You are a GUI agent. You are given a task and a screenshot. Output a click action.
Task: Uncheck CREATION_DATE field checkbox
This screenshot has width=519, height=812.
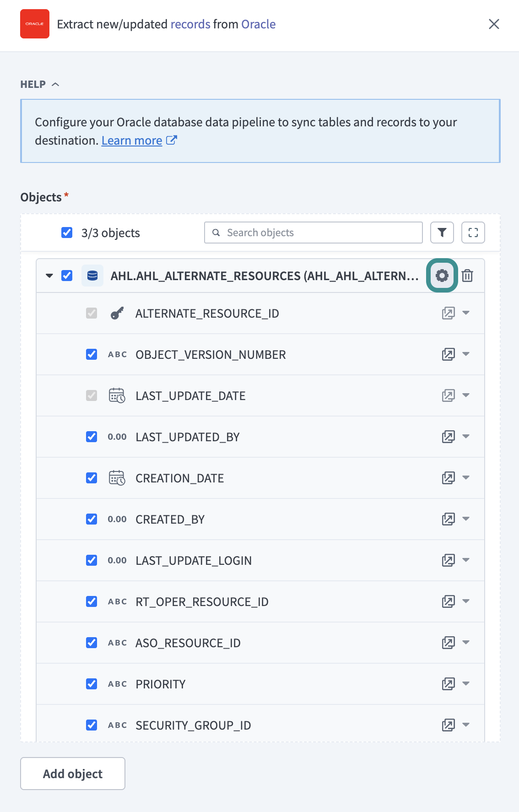tap(92, 478)
